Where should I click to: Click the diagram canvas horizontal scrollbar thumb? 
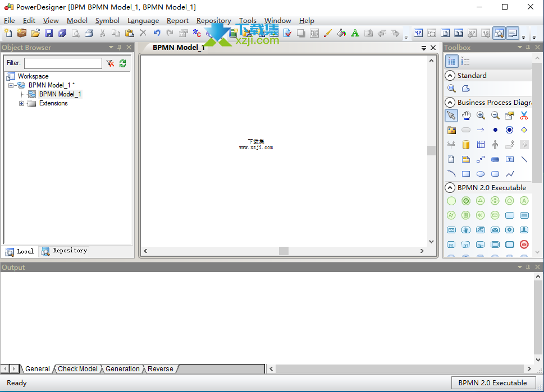[x=284, y=251]
